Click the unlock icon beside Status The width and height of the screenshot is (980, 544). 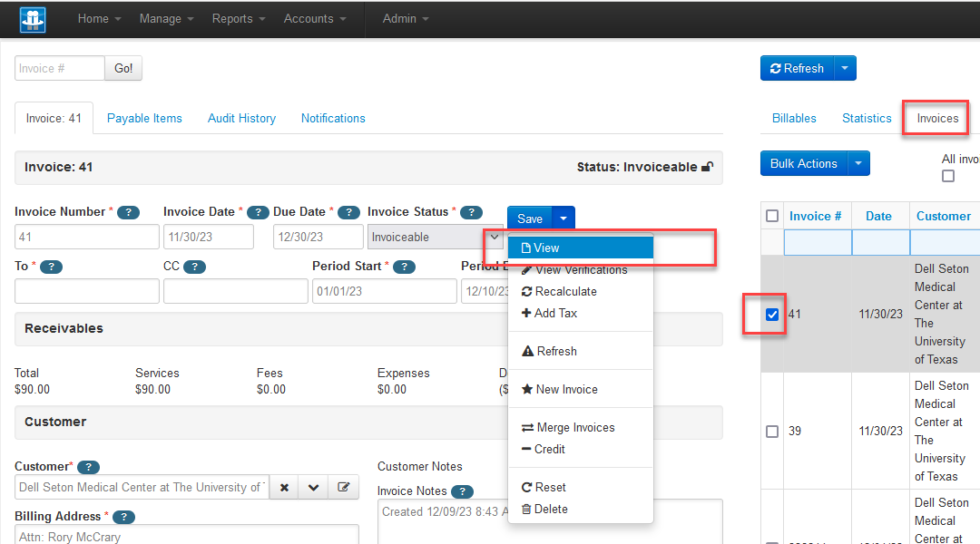(708, 167)
